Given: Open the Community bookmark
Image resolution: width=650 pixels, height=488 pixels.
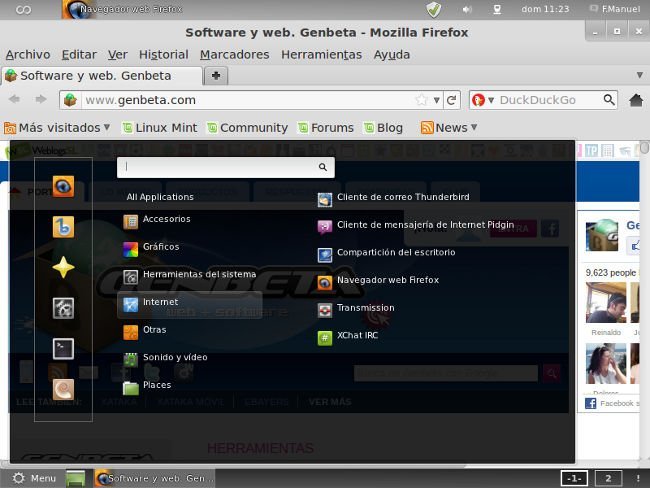Looking at the screenshot, I should 247,128.
